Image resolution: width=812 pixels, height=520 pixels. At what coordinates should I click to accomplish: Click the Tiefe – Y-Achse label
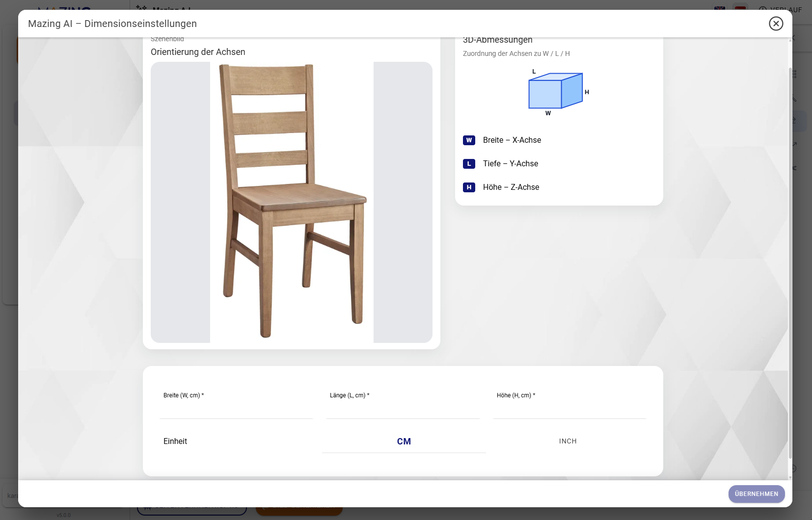tap(510, 164)
